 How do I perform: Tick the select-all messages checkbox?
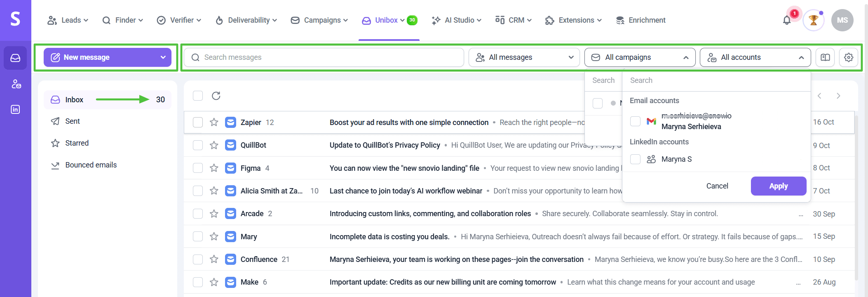coord(198,96)
